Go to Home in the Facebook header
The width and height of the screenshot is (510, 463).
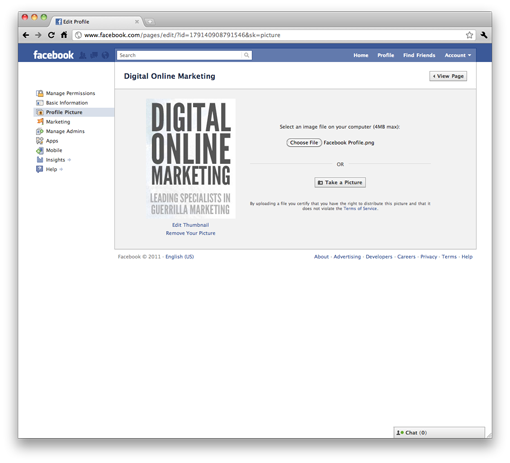click(x=361, y=55)
